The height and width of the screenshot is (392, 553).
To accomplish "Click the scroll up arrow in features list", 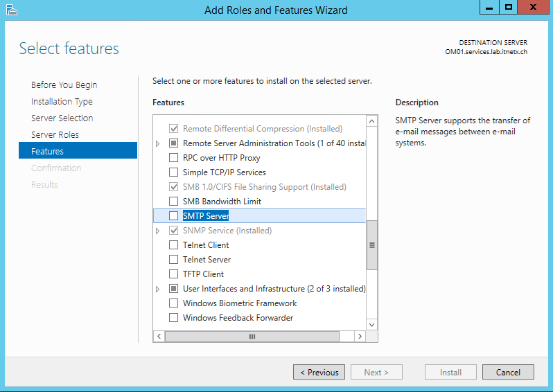I will [x=371, y=121].
